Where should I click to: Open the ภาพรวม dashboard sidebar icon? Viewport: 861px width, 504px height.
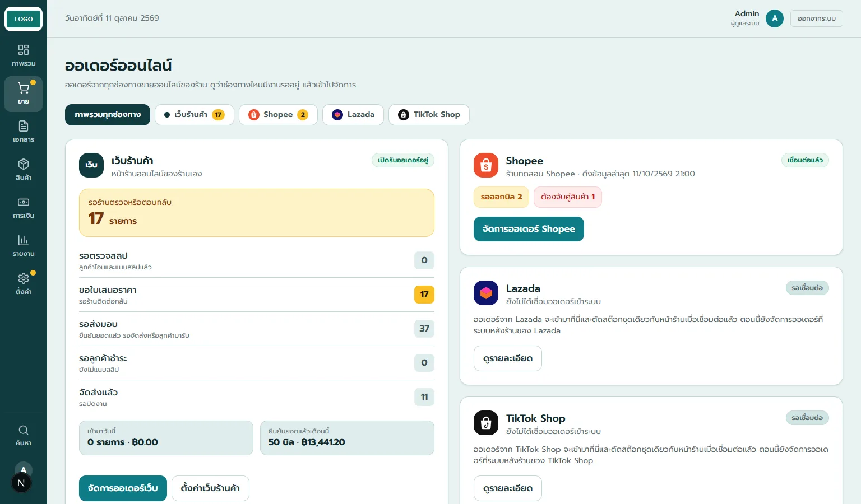[x=24, y=56]
